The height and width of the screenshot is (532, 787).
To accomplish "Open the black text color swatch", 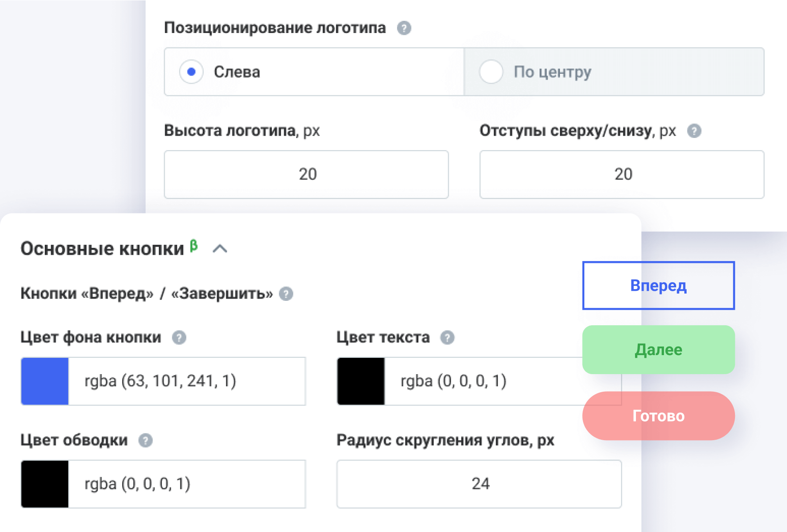I will pyautogui.click(x=361, y=381).
